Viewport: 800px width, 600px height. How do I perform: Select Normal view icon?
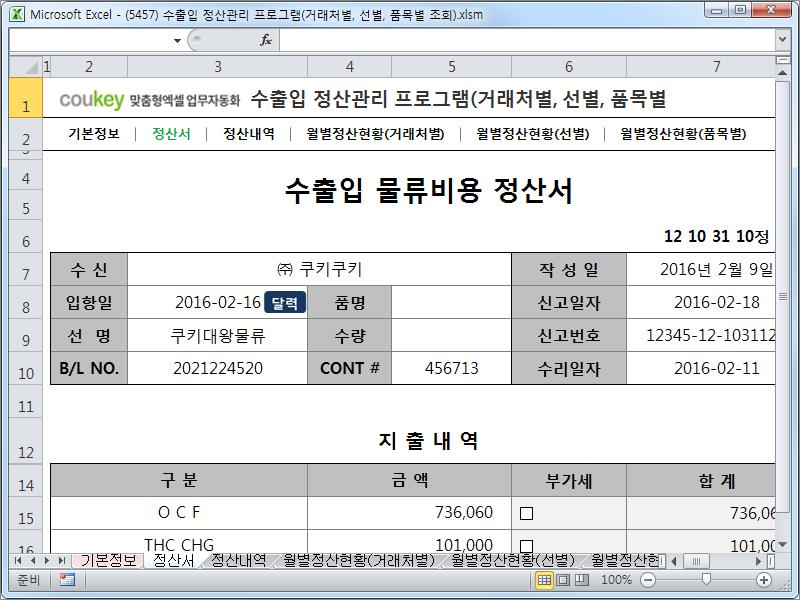point(544,580)
